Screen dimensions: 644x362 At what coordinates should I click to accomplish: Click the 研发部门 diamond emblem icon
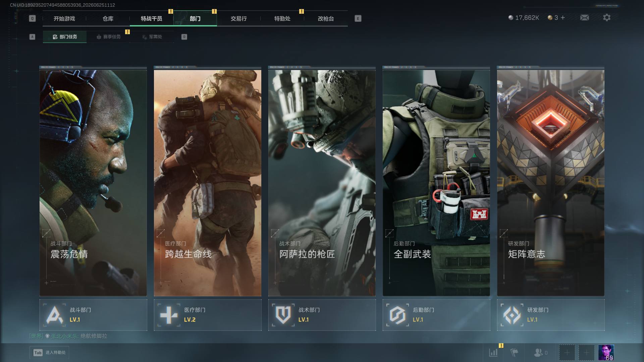[512, 315]
